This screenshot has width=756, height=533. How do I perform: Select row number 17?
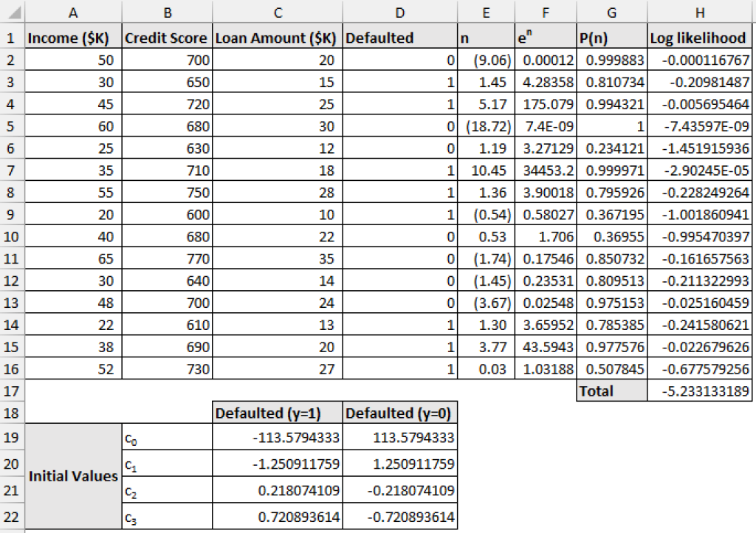pos(12,391)
